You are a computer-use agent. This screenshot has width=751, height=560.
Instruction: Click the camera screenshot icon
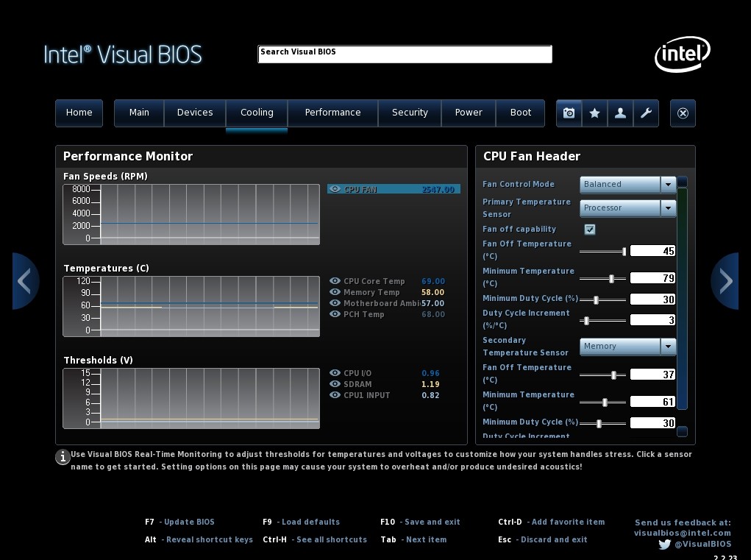coord(569,113)
